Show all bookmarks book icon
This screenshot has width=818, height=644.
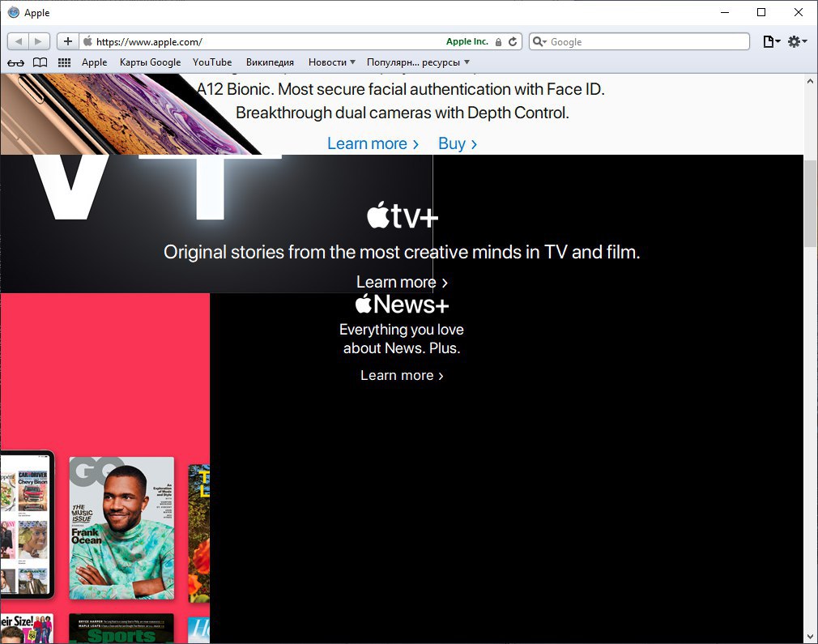tap(40, 62)
